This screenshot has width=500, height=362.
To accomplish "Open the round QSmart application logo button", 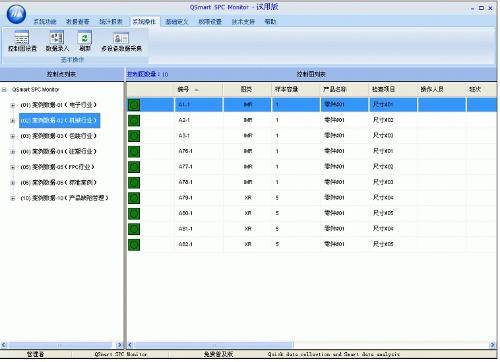I will tap(16, 14).
